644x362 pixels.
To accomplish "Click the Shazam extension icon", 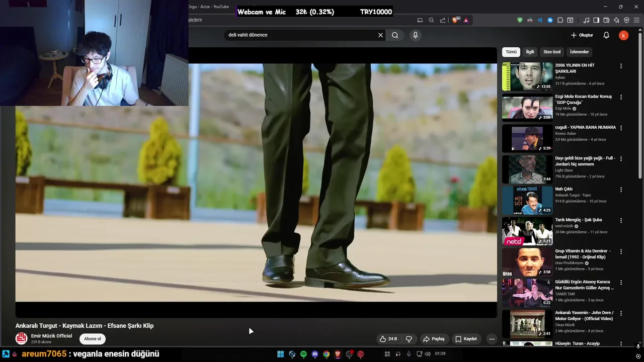I will tap(550, 20).
